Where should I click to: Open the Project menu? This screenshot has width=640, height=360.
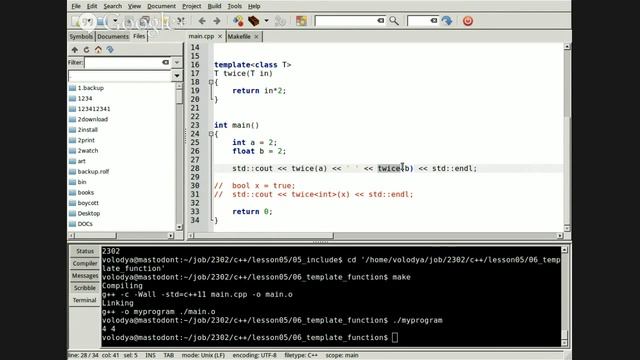pos(192,6)
